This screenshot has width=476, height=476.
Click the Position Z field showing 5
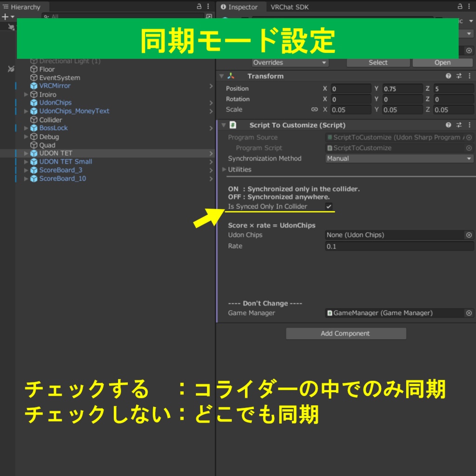pos(454,89)
